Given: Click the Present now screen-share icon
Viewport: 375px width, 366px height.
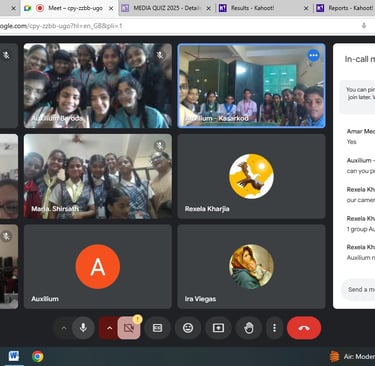Looking at the screenshot, I should tap(218, 328).
